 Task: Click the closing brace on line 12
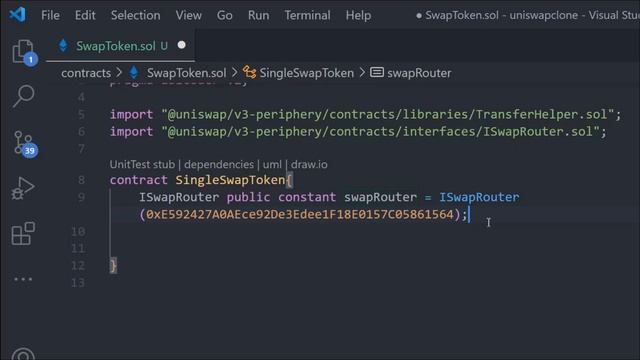pyautogui.click(x=113, y=266)
